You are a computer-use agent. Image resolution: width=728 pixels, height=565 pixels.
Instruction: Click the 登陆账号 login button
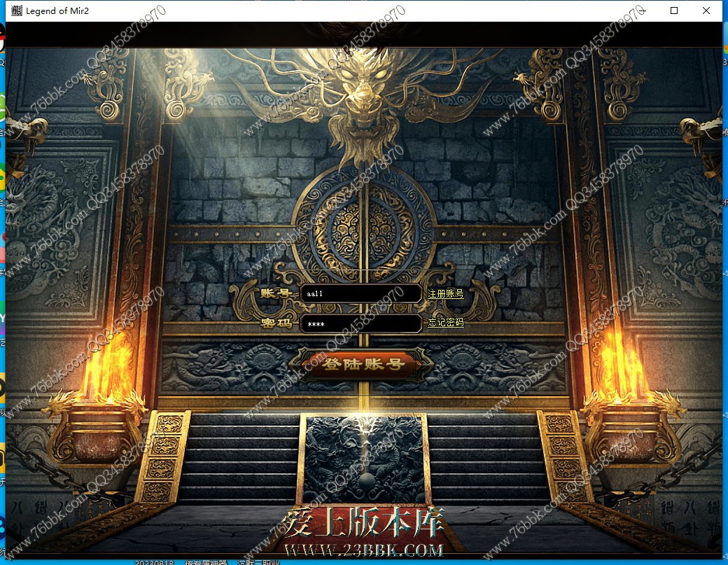click(363, 364)
